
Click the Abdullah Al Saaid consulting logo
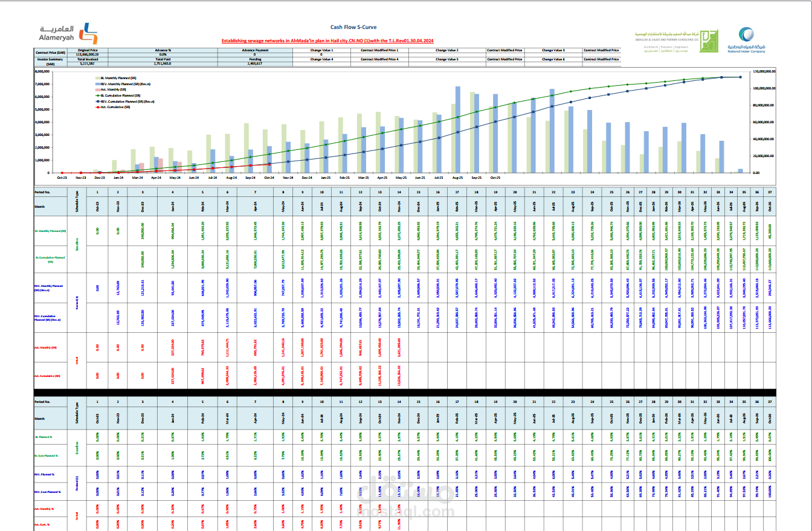click(x=676, y=40)
